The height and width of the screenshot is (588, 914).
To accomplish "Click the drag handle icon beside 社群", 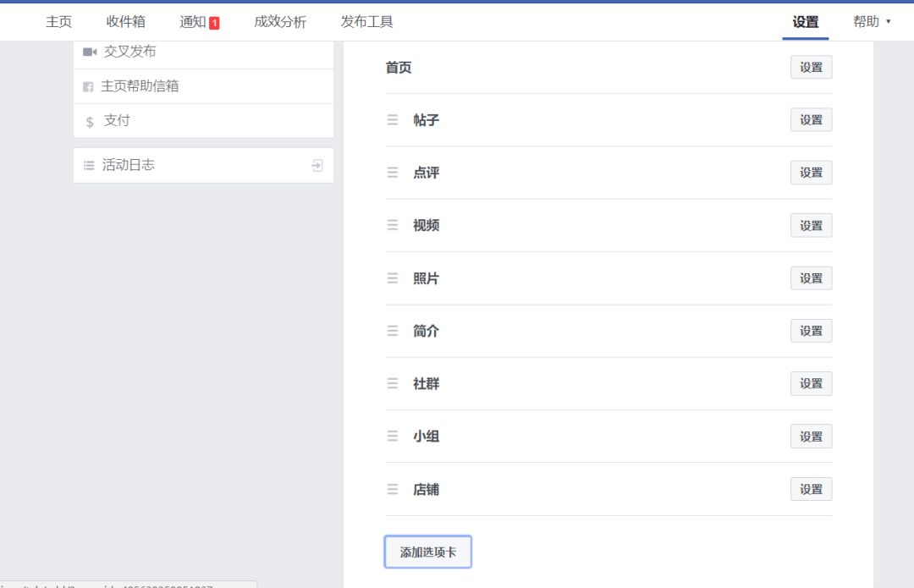I will tap(393, 383).
